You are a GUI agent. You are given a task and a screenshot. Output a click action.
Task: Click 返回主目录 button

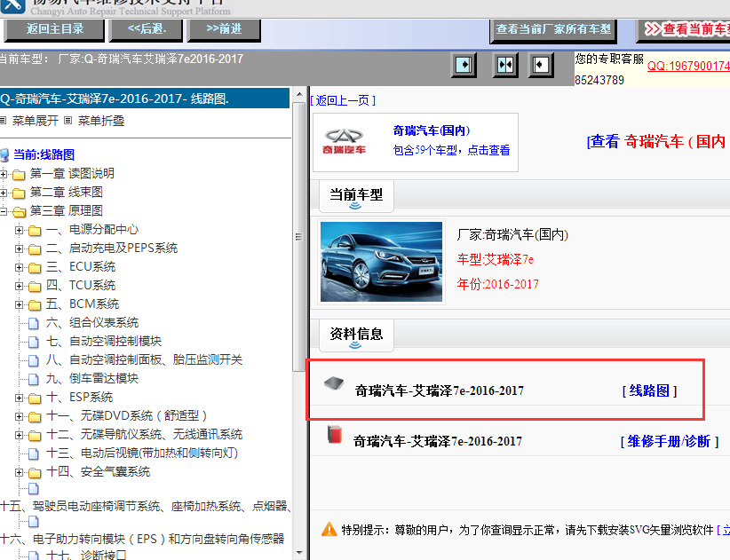54,29
